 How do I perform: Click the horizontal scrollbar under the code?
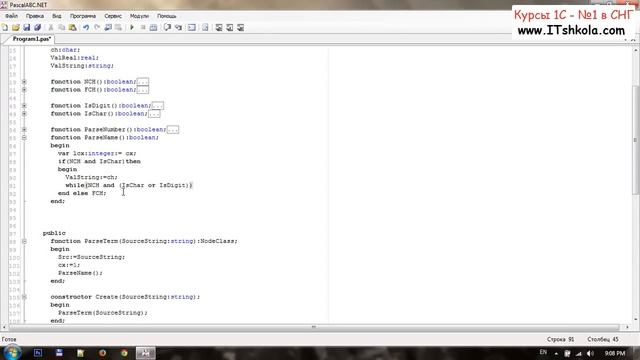pyautogui.click(x=313, y=327)
